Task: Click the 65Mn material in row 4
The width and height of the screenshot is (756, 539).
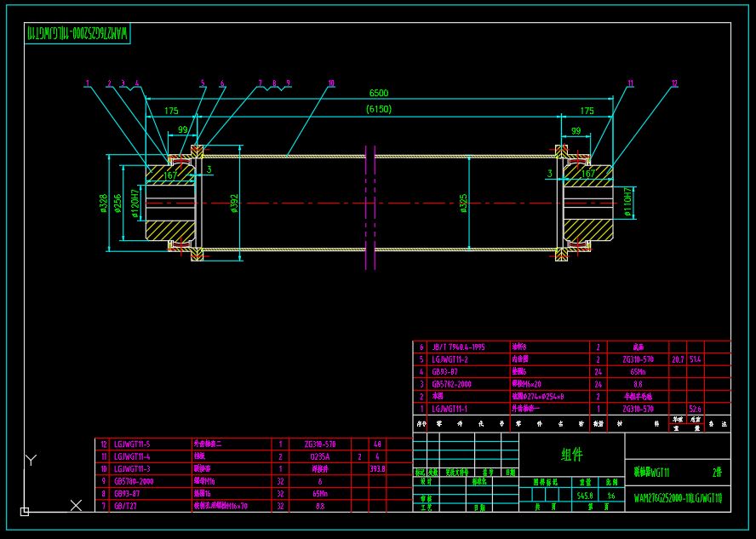Action: pos(638,372)
